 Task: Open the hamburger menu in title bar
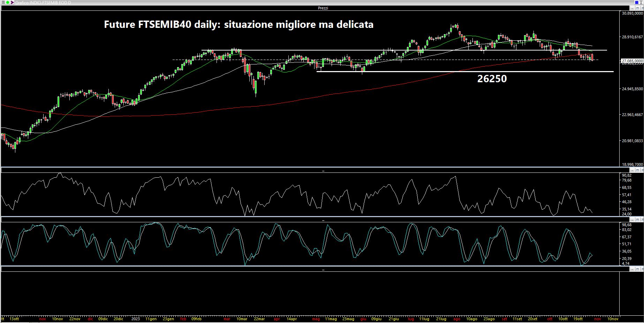2,2
